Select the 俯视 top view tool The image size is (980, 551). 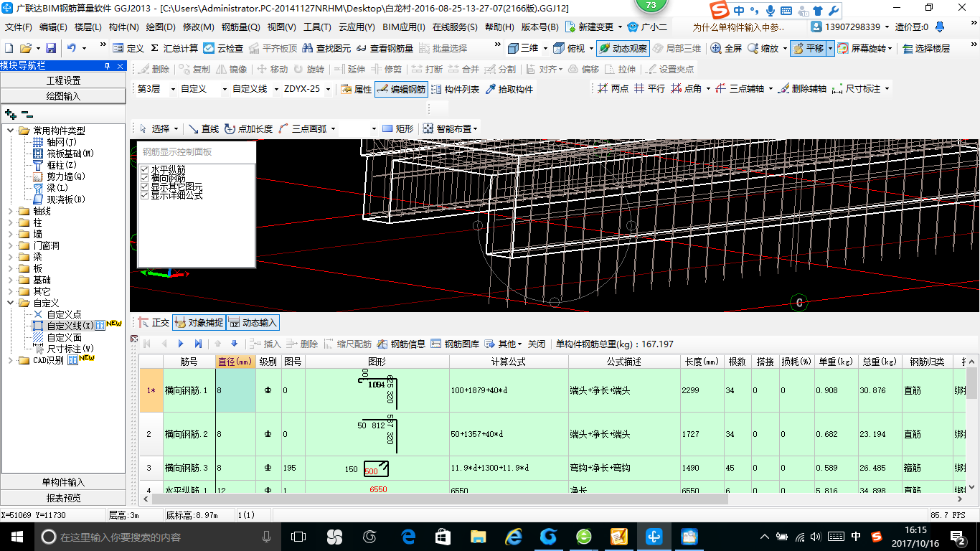click(x=570, y=48)
